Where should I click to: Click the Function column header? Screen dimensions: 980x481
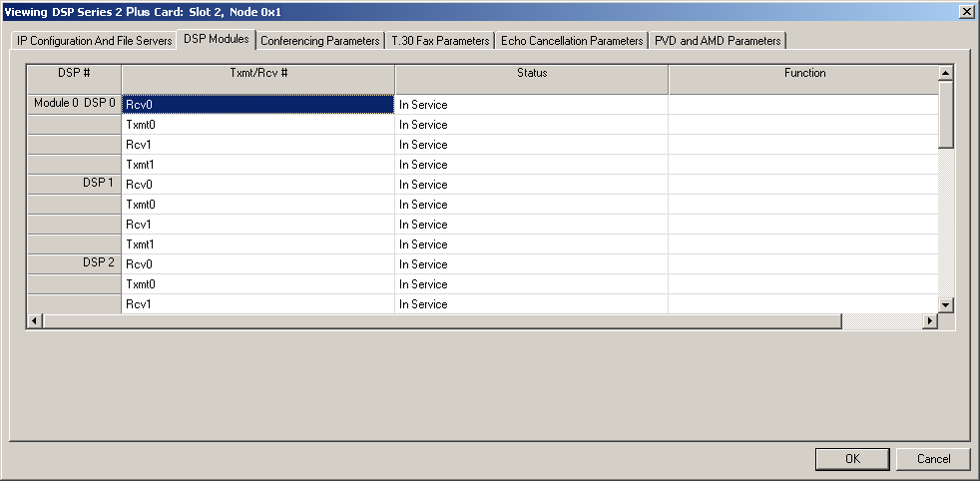point(803,74)
